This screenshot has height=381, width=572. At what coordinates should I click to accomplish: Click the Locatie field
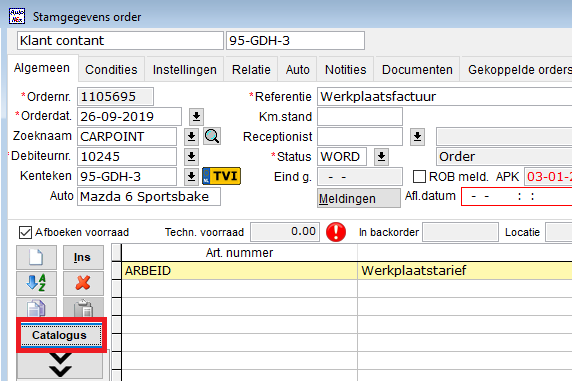(559, 232)
